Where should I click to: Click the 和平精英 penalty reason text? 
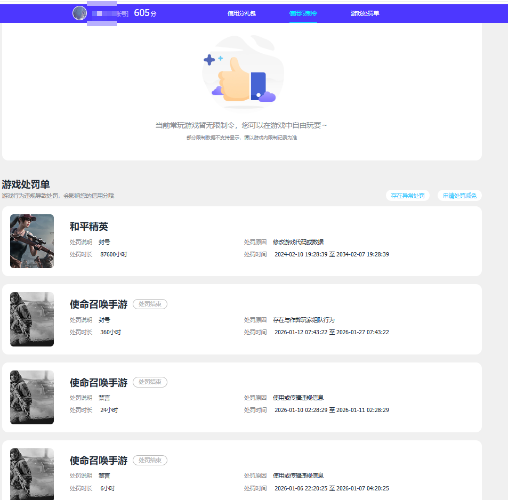(298, 242)
